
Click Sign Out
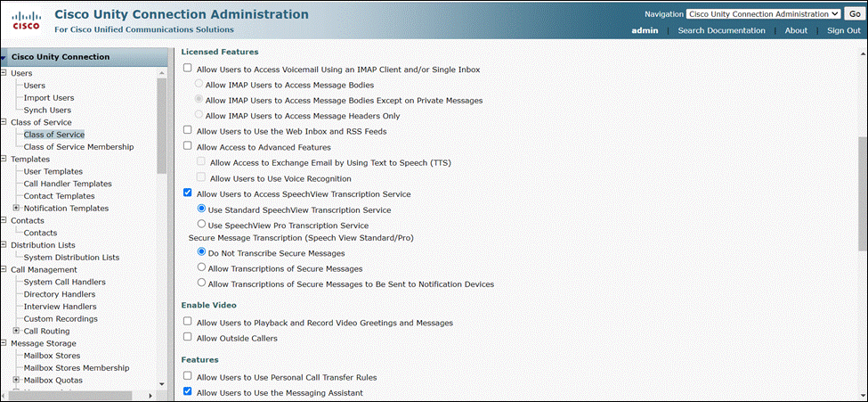pos(844,30)
